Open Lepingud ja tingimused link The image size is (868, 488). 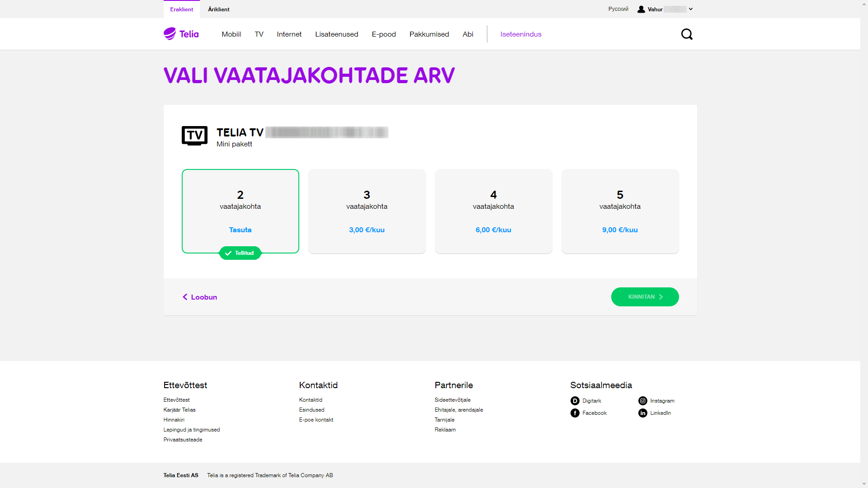192,430
